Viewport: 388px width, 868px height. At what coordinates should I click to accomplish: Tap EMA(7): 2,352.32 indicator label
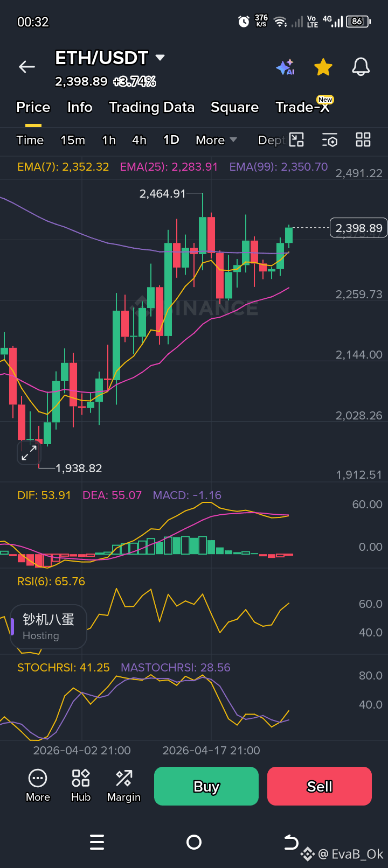(x=63, y=167)
